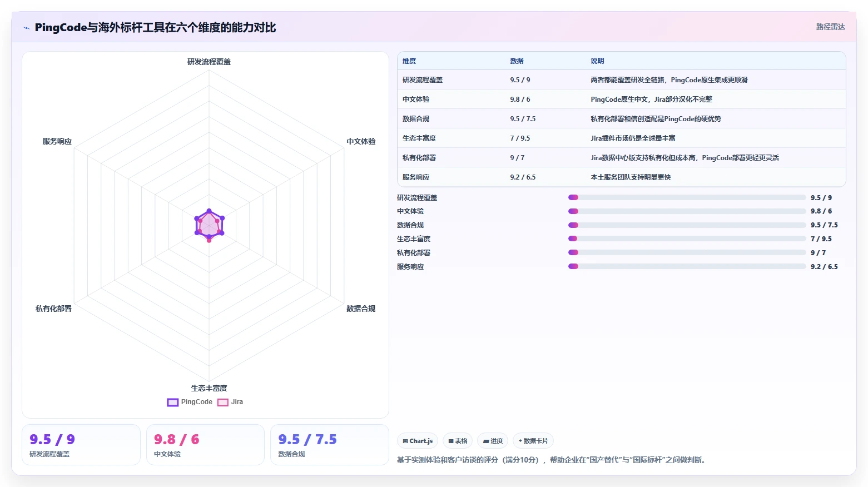The image size is (868, 487).
Task: Click the table cell value 9.2 / 6.5
Action: (523, 177)
